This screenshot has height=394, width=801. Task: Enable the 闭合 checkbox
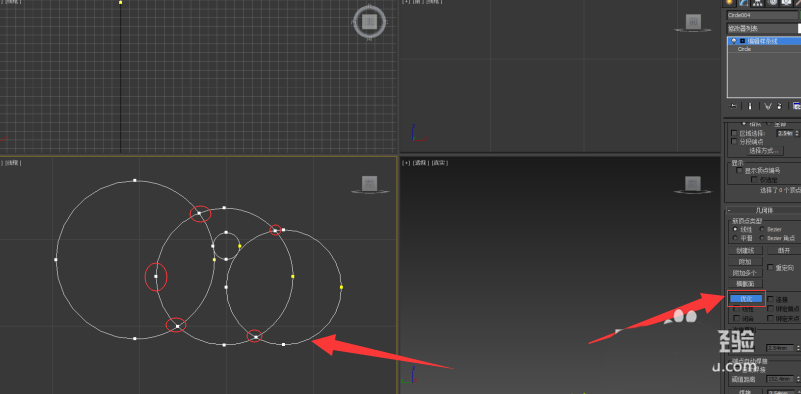pos(737,318)
